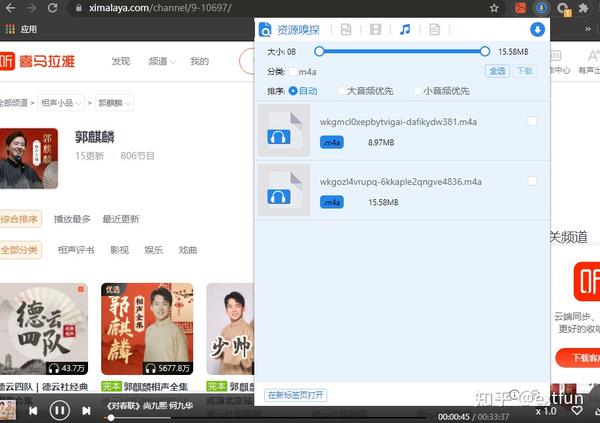Filter by 全部分类

point(19,250)
